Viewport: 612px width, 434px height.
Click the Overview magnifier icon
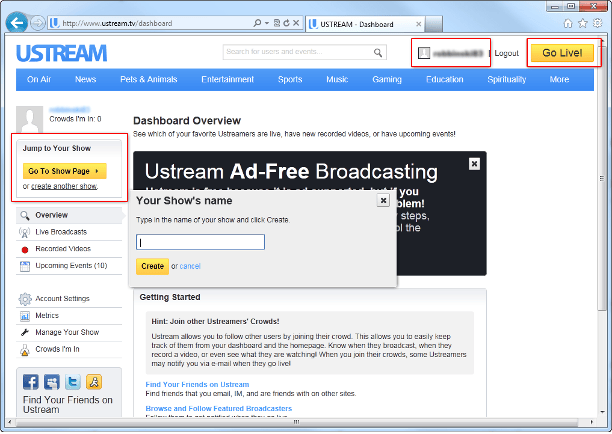25,215
